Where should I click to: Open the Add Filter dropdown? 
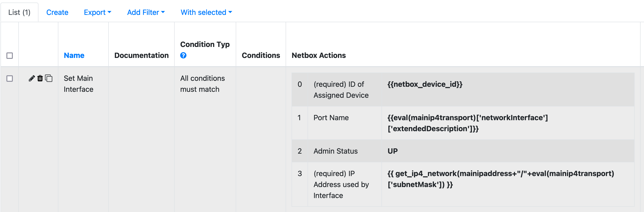146,12
